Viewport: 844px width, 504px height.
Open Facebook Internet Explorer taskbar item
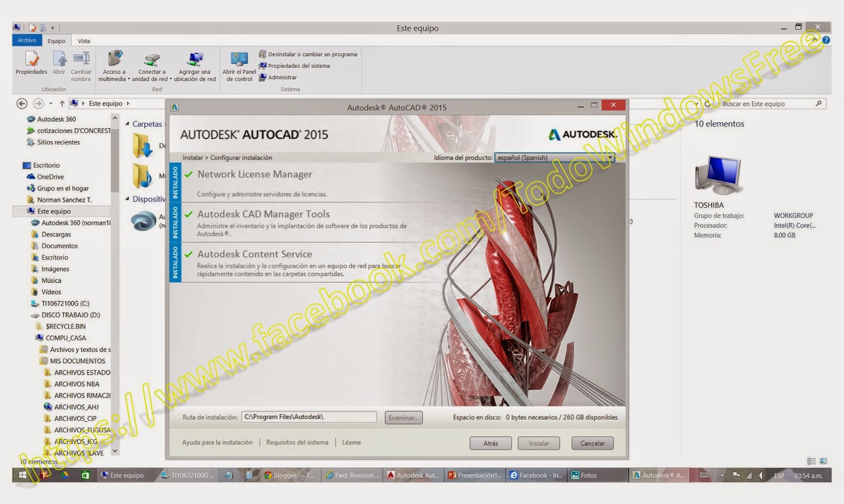point(536,475)
